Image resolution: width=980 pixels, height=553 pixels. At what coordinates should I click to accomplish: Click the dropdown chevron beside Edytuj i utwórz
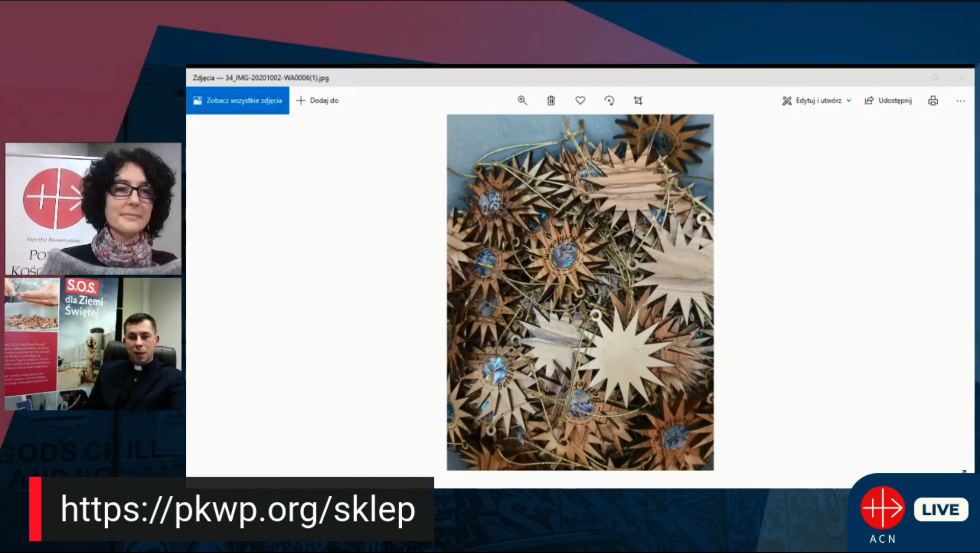[x=849, y=101]
